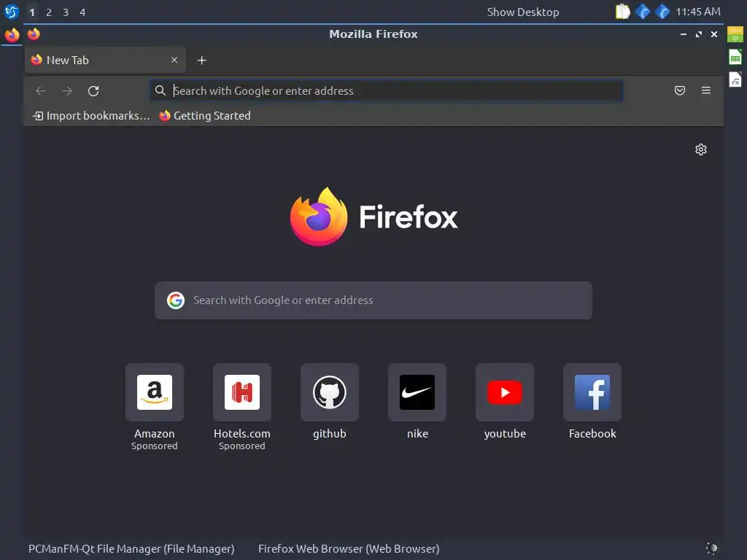Open the yellow-green Qt app icon on the right edge
Image resolution: width=747 pixels, height=560 pixels.
coord(735,35)
